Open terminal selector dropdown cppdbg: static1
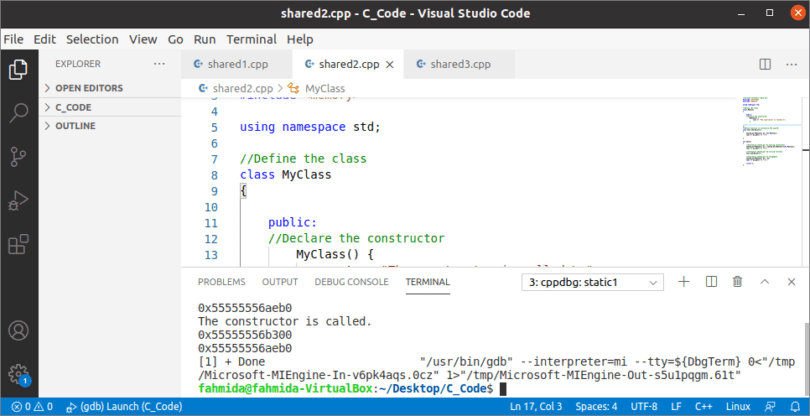 [x=593, y=283]
